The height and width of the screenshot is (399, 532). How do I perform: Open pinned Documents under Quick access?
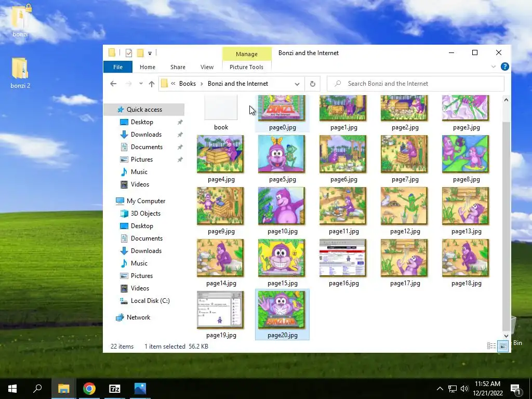click(147, 147)
